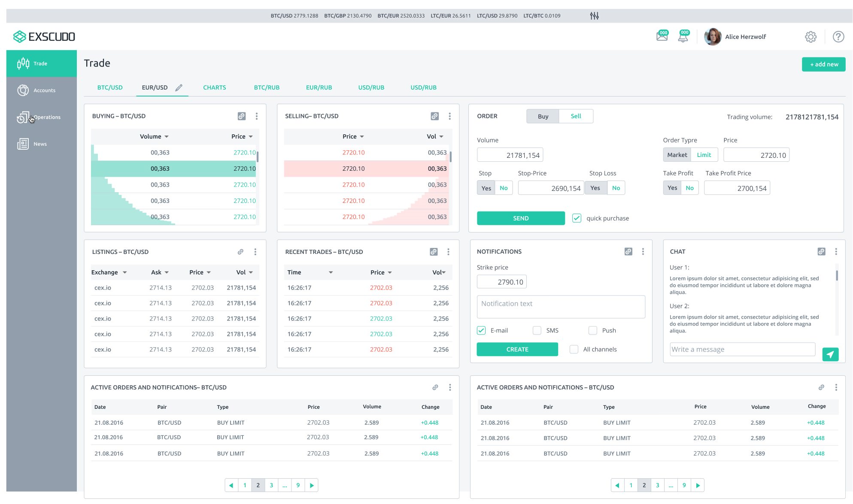The image size is (853, 504).
Task: Edit the EUR/USD tab with pencil icon
Action: (179, 88)
